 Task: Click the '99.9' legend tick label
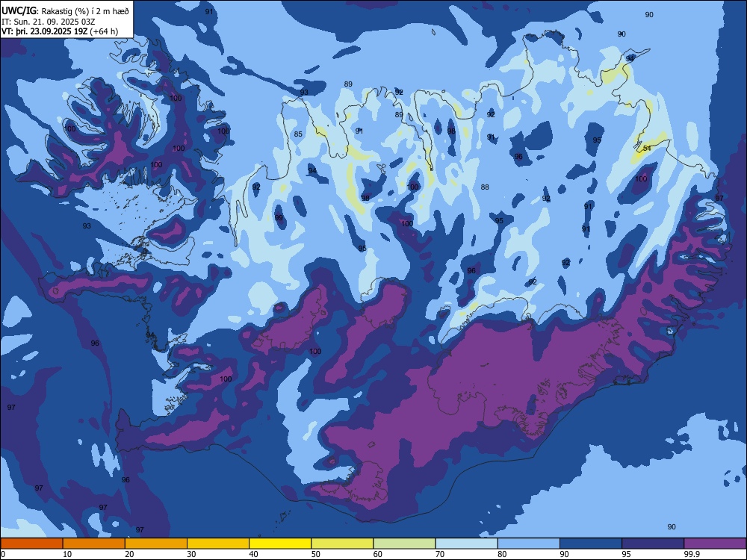[692, 554]
